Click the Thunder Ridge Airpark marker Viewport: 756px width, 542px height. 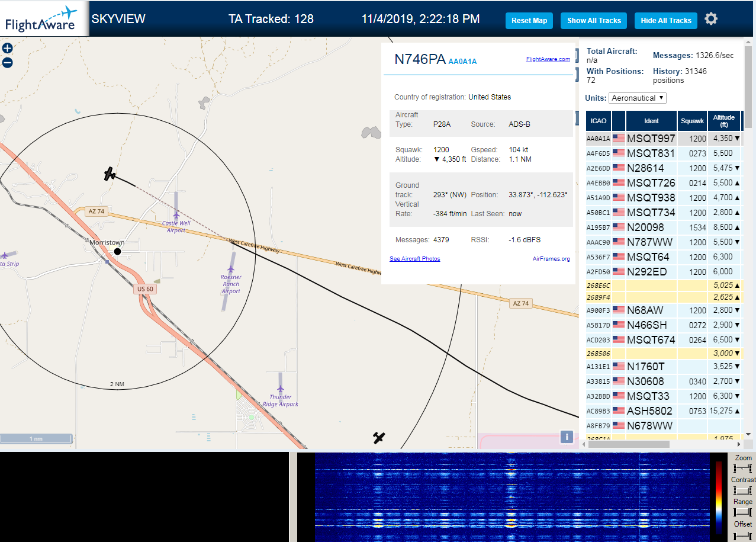pos(281,388)
